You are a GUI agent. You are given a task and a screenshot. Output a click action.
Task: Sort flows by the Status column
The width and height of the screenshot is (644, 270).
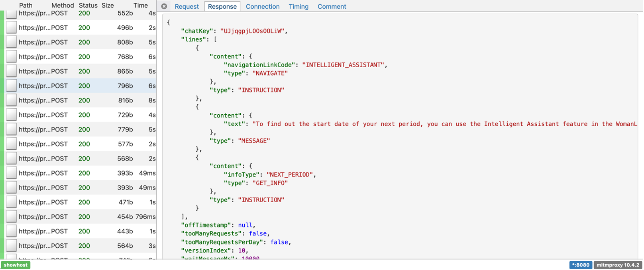[x=88, y=5]
